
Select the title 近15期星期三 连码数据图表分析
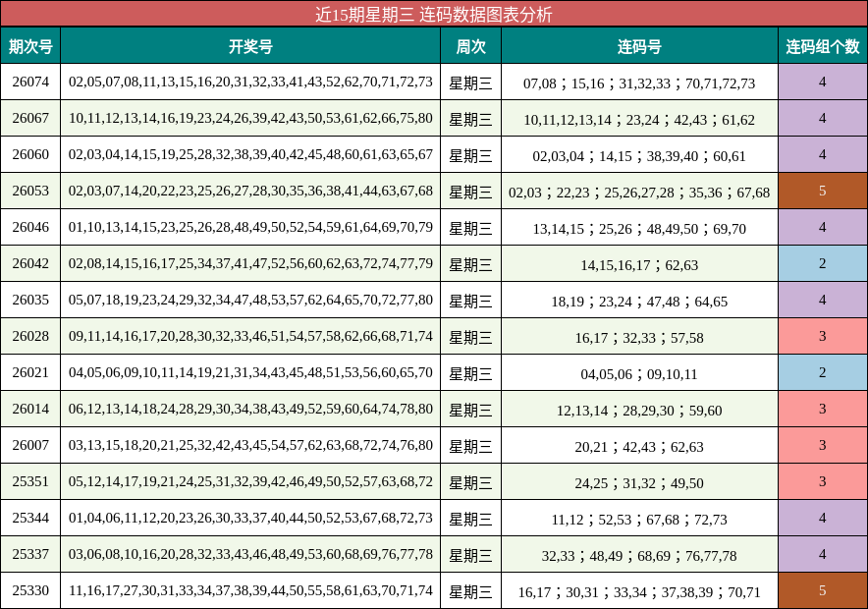(x=434, y=14)
